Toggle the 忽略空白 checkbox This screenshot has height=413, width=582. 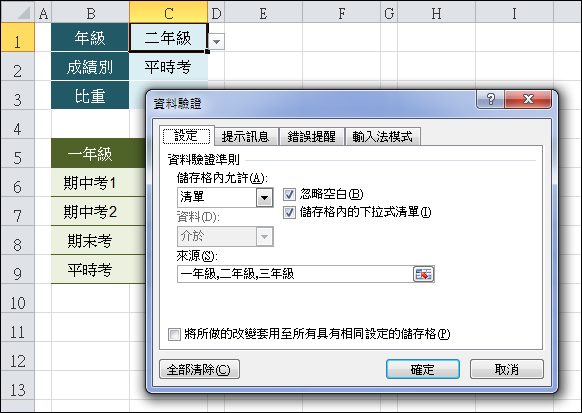pos(289,194)
